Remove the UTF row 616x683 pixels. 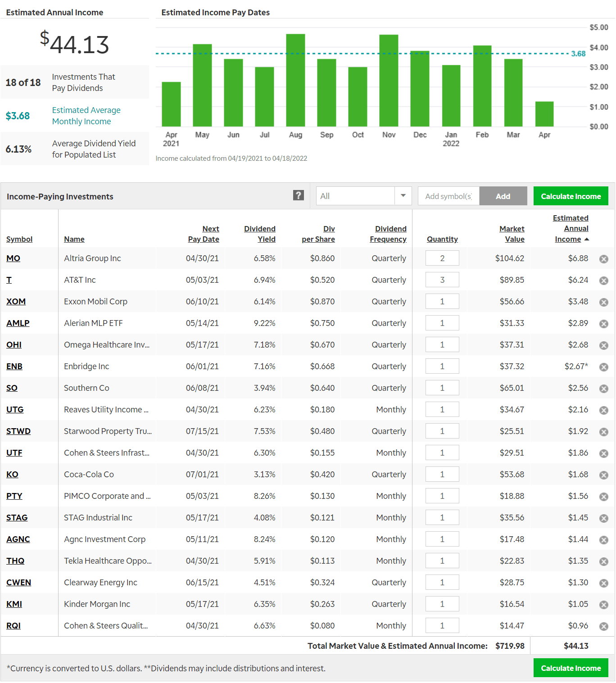pyautogui.click(x=604, y=453)
